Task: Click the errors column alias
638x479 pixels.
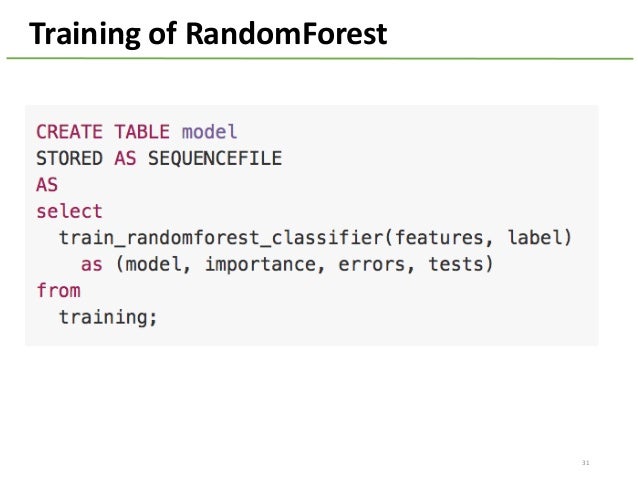Action: click(371, 265)
